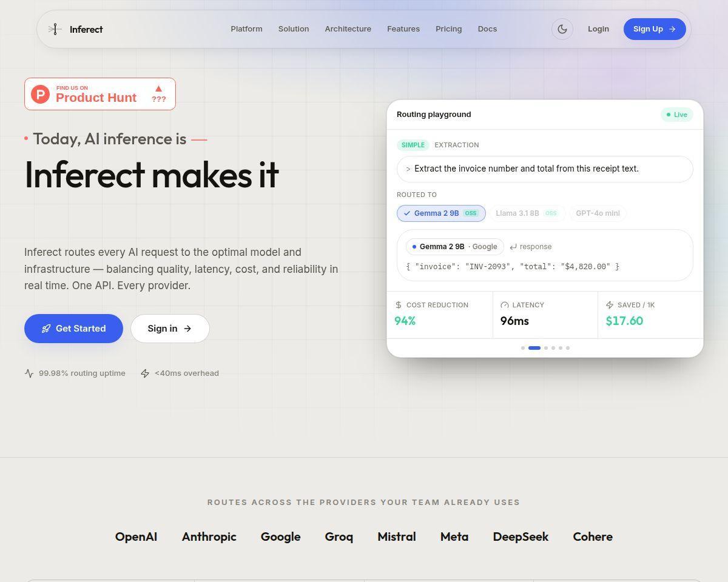Click the OpenAI provider name
Viewport: 728px width, 582px height.
pyautogui.click(x=136, y=537)
